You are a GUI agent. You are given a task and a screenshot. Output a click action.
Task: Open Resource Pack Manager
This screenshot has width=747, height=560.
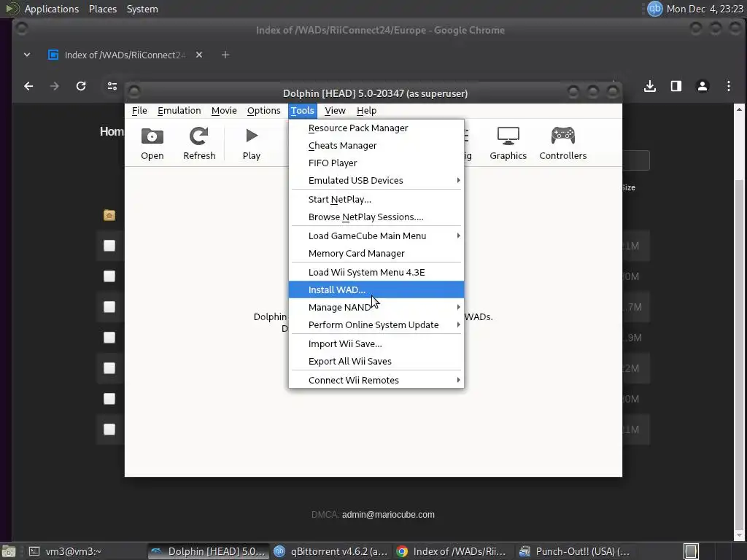[x=376, y=128]
